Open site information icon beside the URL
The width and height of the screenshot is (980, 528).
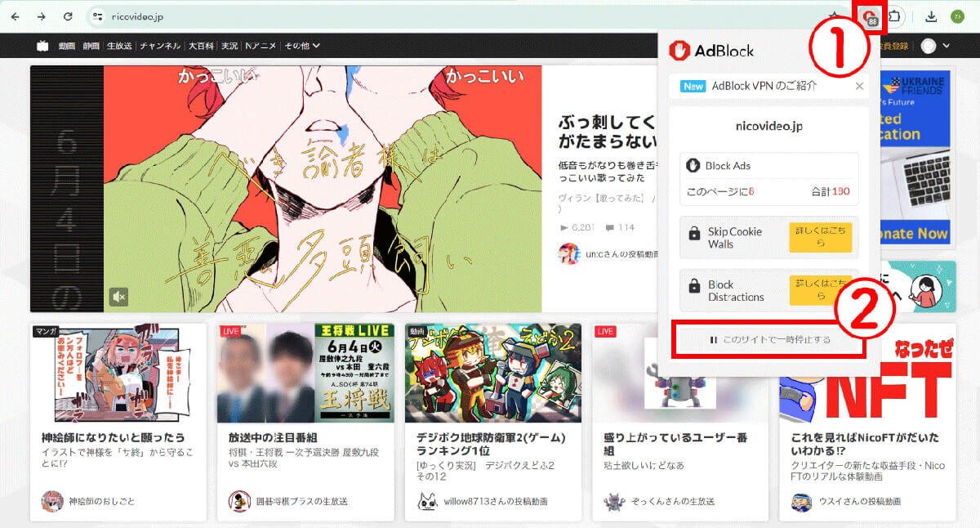pos(97,16)
